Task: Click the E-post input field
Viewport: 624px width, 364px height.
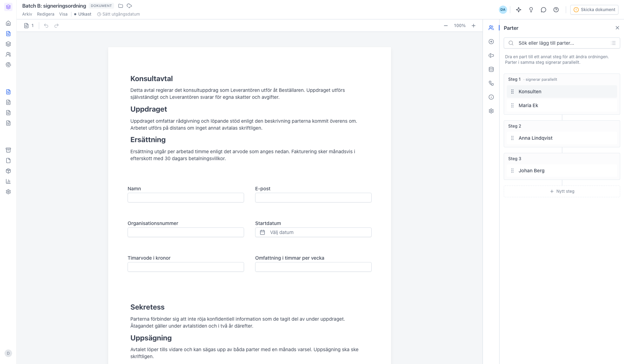Action: pos(313,198)
